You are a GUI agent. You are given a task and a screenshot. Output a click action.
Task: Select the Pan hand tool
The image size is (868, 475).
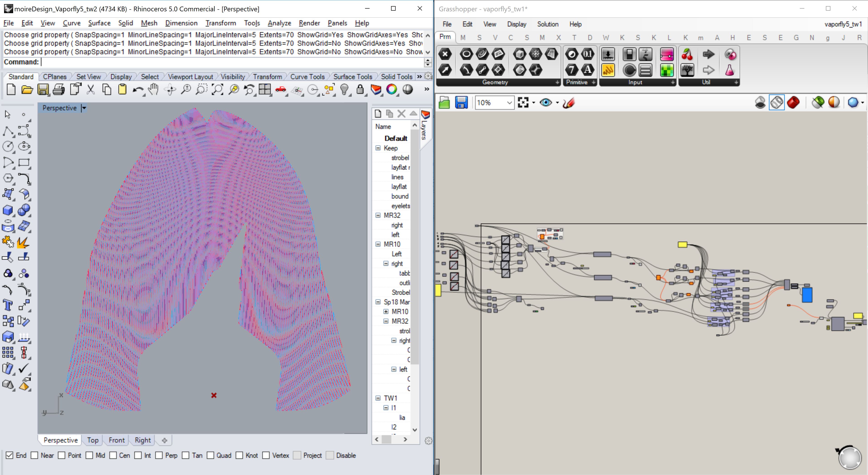[153, 90]
